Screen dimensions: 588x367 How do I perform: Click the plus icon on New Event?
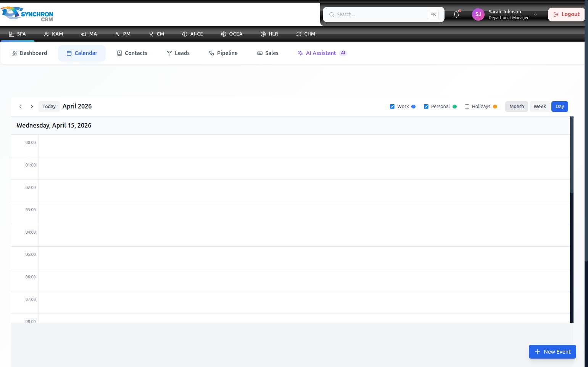point(538,352)
